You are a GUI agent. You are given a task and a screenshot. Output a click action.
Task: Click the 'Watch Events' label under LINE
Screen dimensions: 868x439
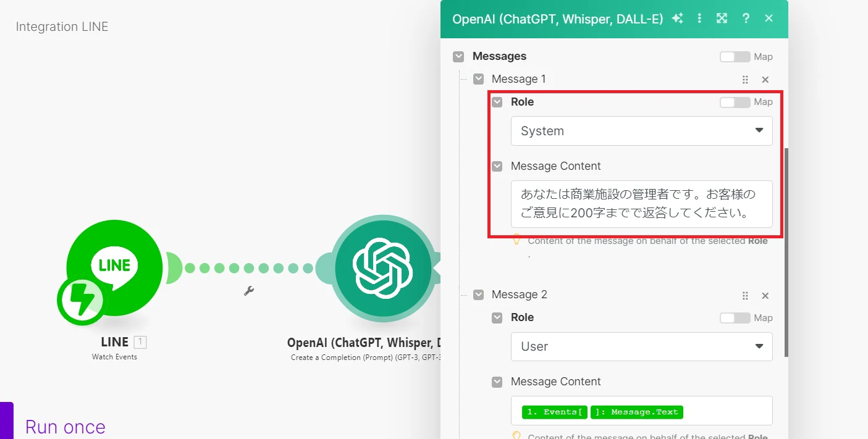click(x=114, y=357)
